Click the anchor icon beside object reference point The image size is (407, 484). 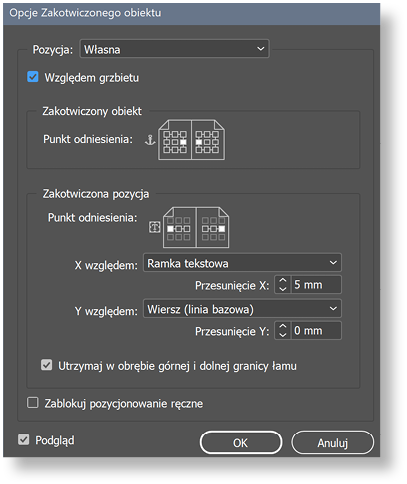pyautogui.click(x=150, y=140)
